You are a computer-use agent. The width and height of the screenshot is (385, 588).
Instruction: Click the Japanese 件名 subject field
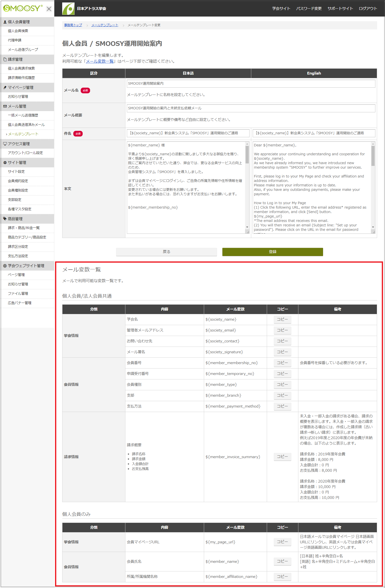pyautogui.click(x=188, y=133)
